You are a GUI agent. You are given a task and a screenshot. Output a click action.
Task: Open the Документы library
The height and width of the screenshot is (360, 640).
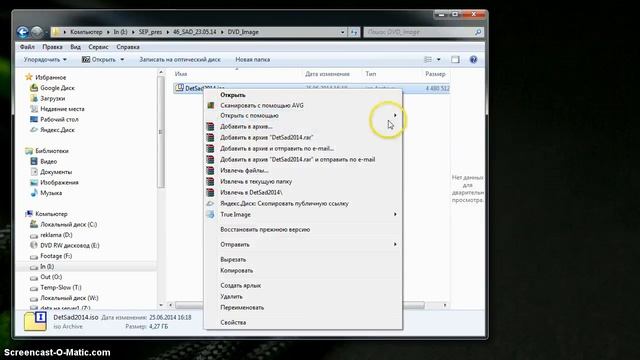tap(56, 172)
